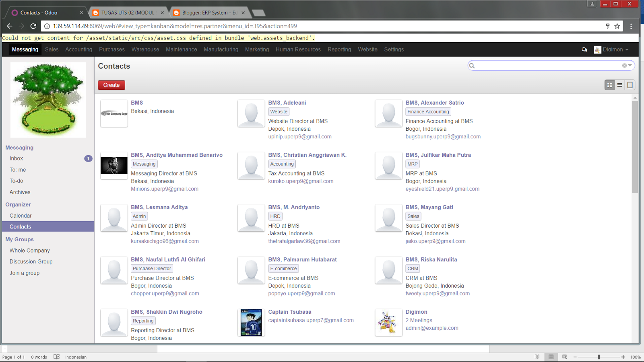
Task: Switch to kanban view
Action: tap(609, 85)
